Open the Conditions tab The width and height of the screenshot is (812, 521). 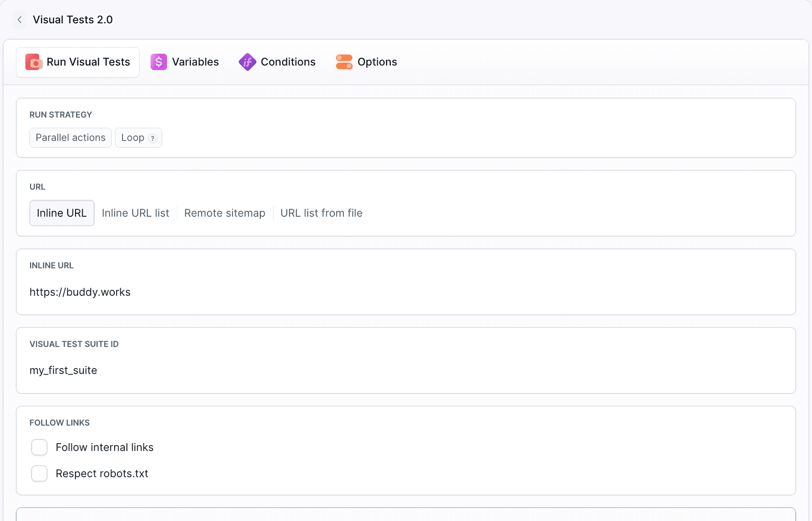click(x=277, y=62)
